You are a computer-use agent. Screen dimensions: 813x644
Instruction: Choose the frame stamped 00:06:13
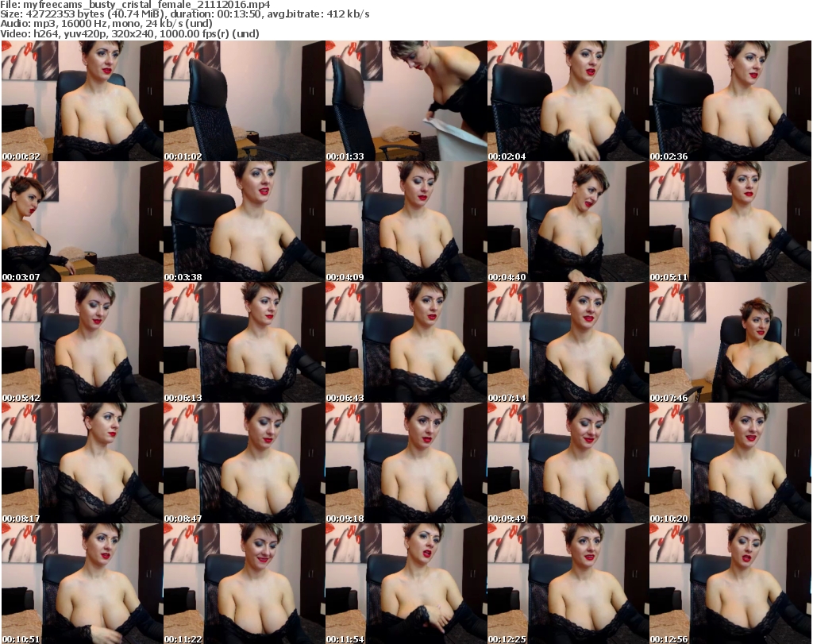pos(245,342)
